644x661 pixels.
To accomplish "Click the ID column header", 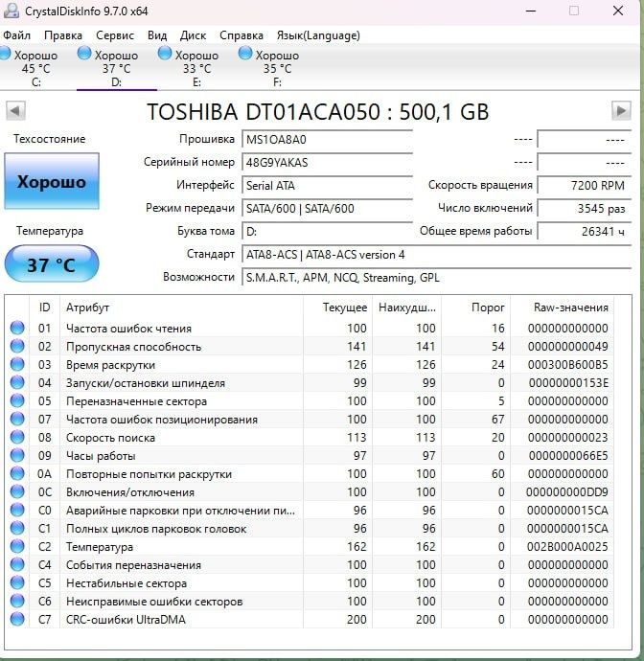I will (x=45, y=308).
